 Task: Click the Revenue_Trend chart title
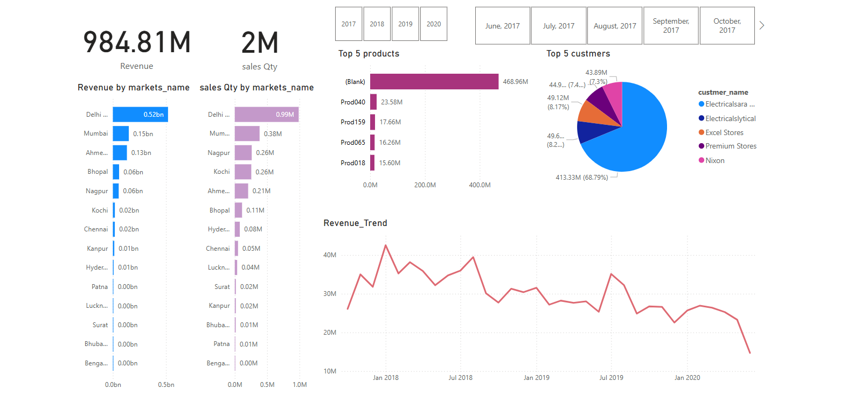[355, 223]
